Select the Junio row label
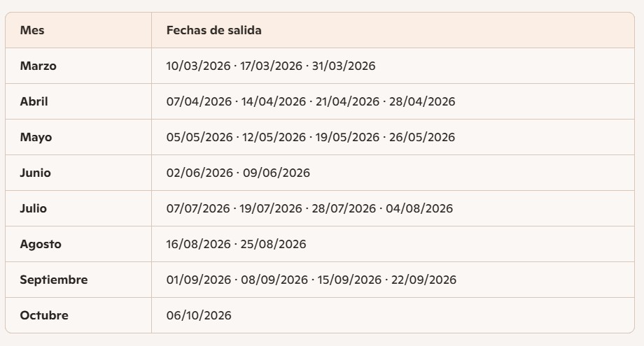Image resolution: width=644 pixels, height=346 pixels. [35, 173]
